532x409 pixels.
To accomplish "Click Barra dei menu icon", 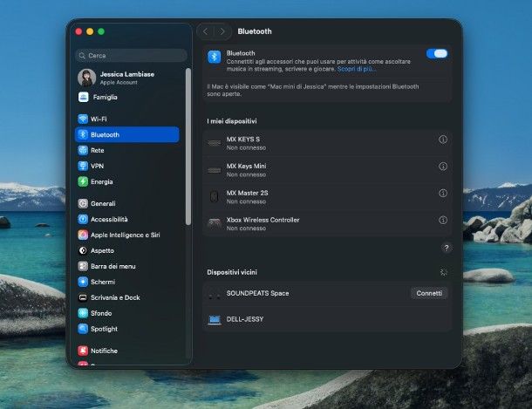I will pyautogui.click(x=83, y=266).
